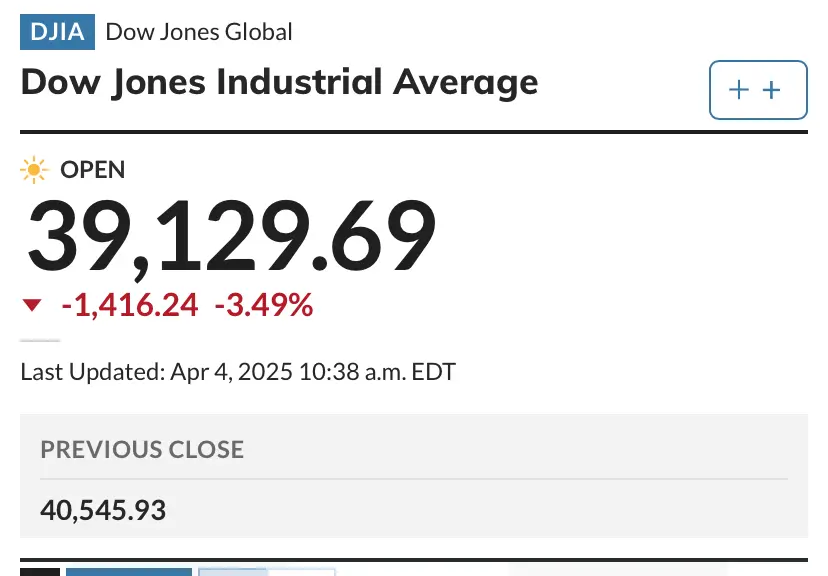Click the small gray bar under price change
The image size is (828, 576).
click(x=41, y=340)
